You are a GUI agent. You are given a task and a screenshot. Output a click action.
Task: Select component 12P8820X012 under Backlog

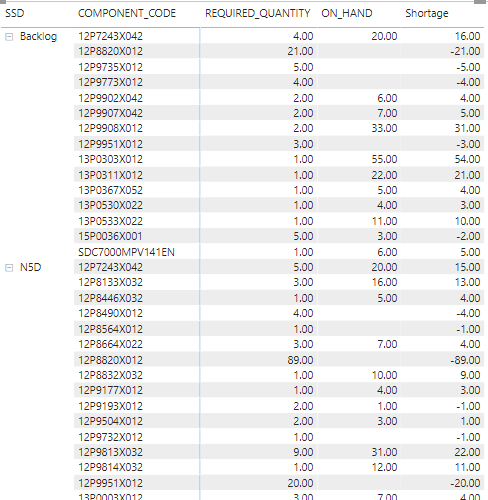tap(110, 51)
